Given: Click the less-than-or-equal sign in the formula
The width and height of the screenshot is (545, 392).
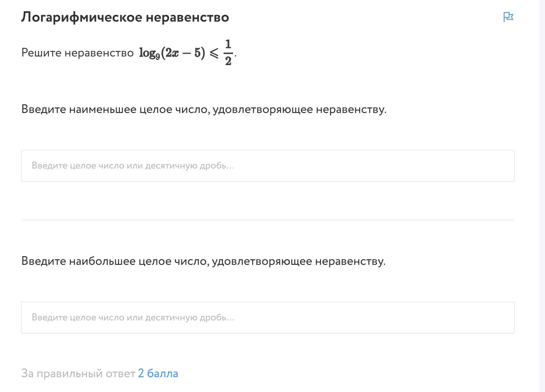Looking at the screenshot, I should click(x=214, y=53).
